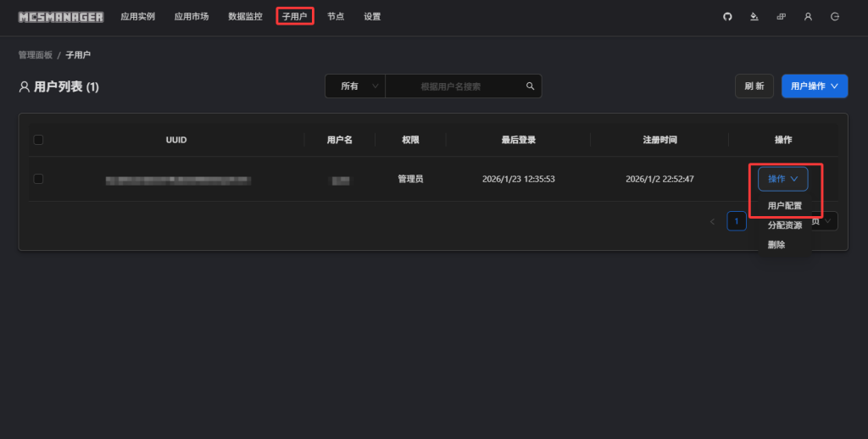Toggle the select-all checkbox in table header
The image size is (868, 439).
point(38,140)
